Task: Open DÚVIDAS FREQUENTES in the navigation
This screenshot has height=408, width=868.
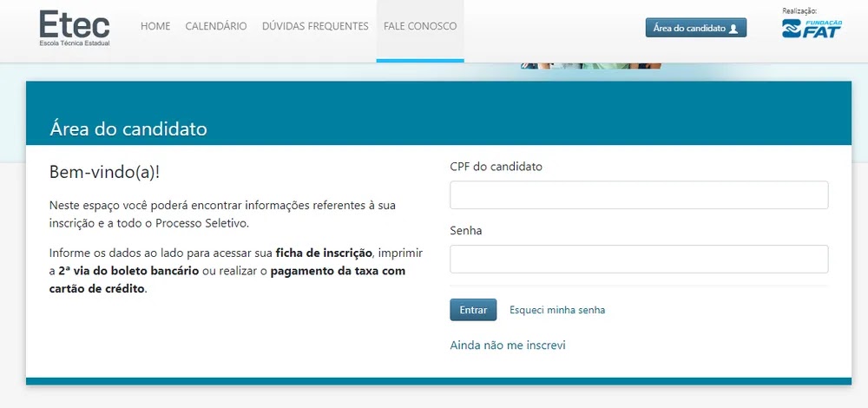Action: click(x=315, y=26)
